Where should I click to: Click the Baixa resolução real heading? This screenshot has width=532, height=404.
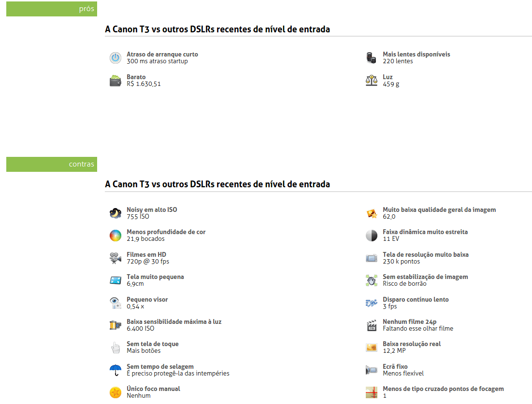click(412, 344)
